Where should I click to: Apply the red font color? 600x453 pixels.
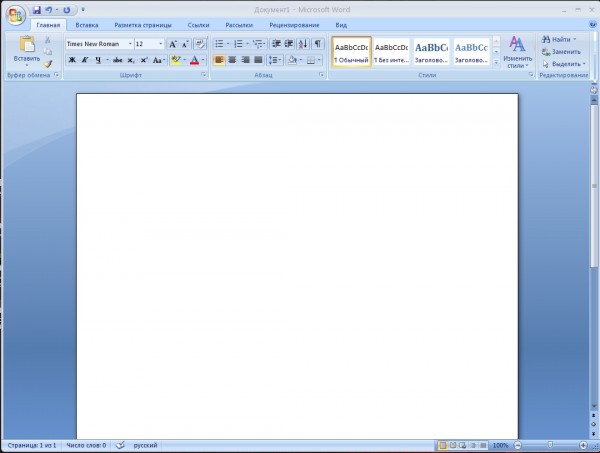coord(194,60)
